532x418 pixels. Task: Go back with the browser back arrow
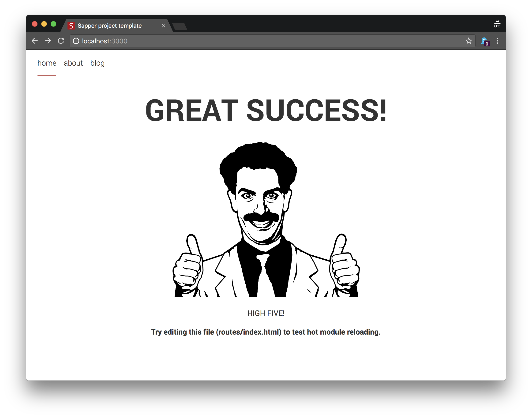[x=35, y=41]
